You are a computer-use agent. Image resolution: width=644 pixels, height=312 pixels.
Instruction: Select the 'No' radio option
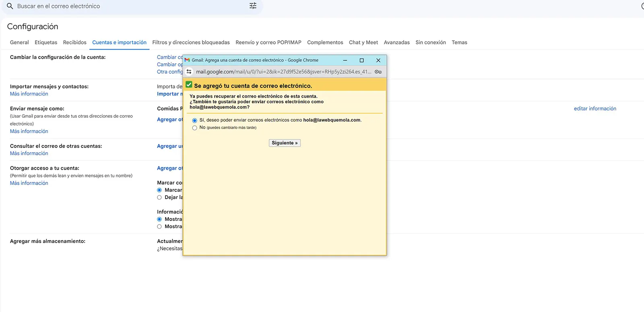(x=195, y=128)
